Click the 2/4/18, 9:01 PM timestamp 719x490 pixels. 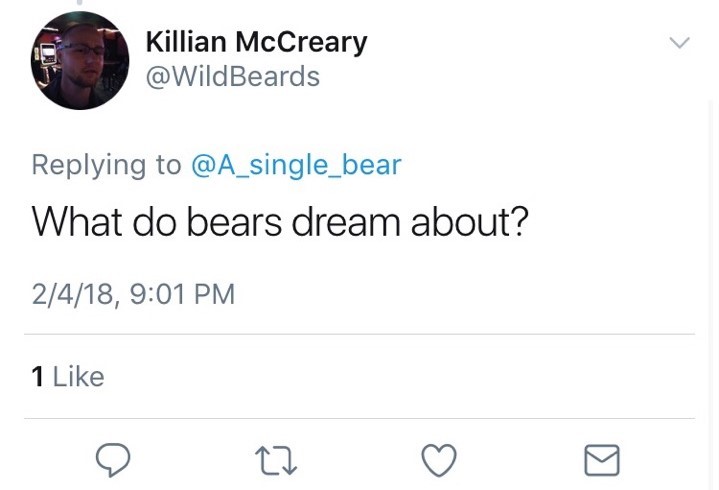[133, 294]
